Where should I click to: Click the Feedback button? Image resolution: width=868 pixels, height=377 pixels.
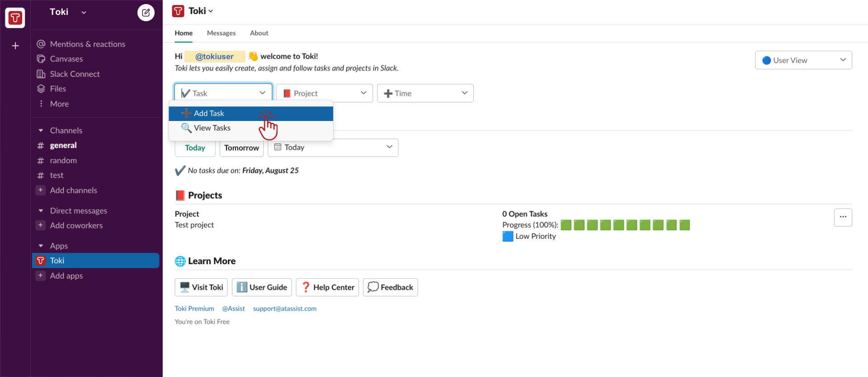[x=390, y=287]
